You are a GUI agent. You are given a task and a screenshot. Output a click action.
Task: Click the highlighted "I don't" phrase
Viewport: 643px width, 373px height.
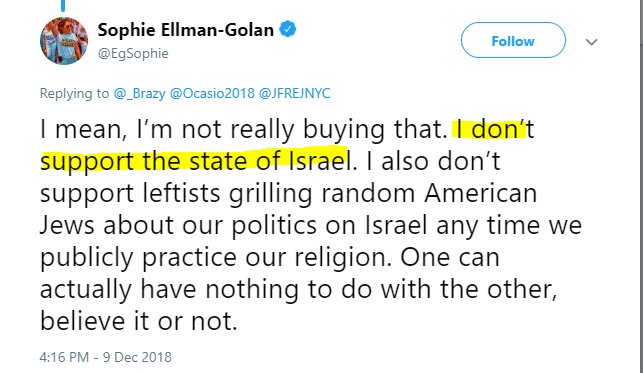(493, 129)
